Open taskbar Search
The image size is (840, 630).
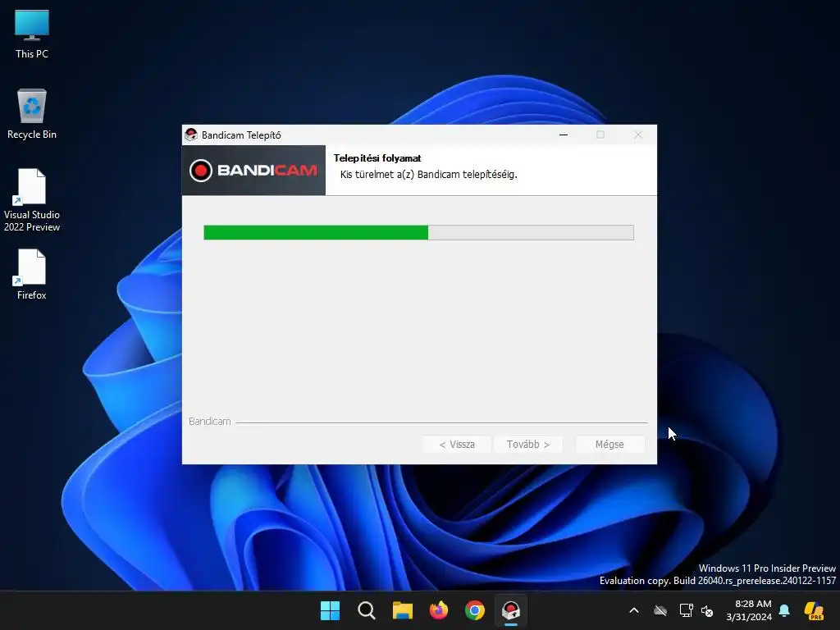click(367, 610)
